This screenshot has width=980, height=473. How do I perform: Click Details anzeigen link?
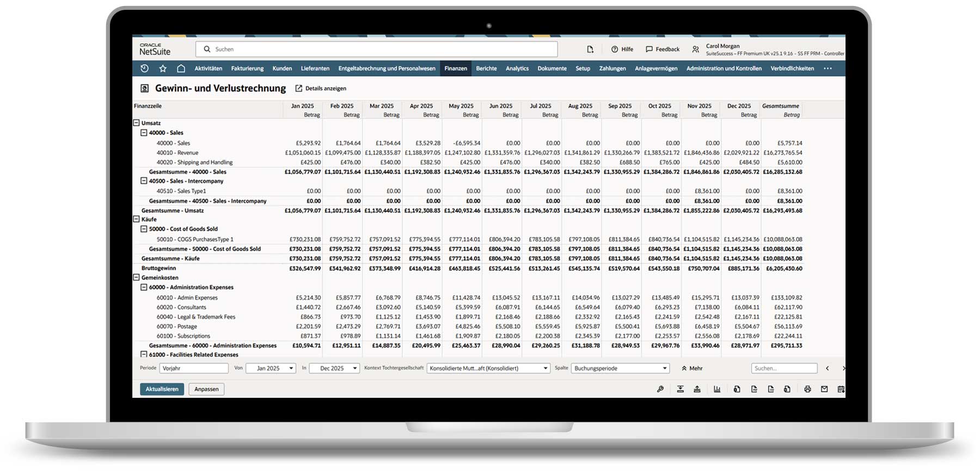321,88
